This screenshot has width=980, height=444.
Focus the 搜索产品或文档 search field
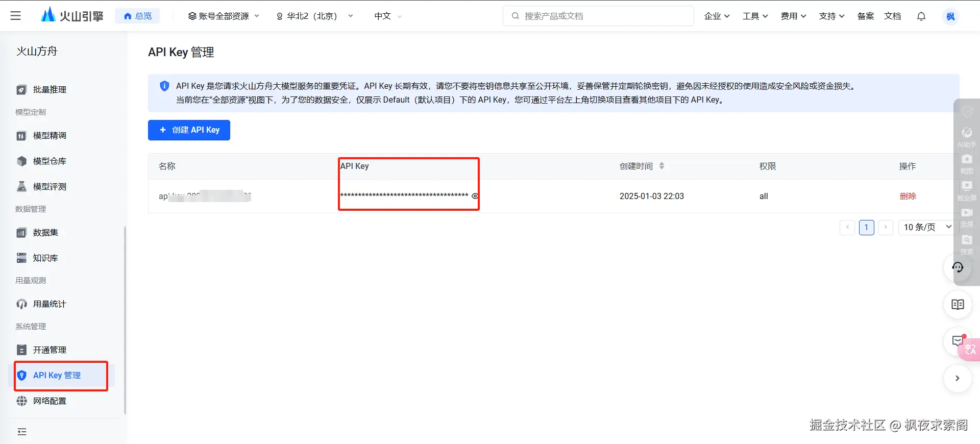point(598,16)
